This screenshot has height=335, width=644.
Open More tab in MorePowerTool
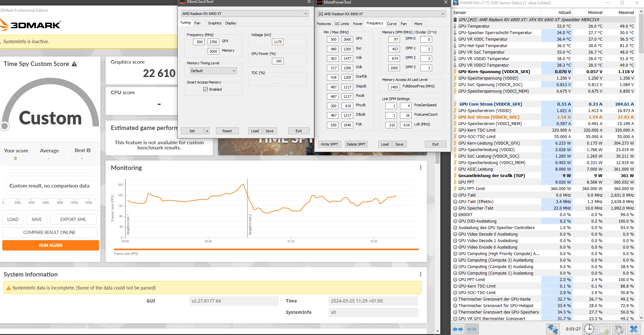tap(418, 24)
